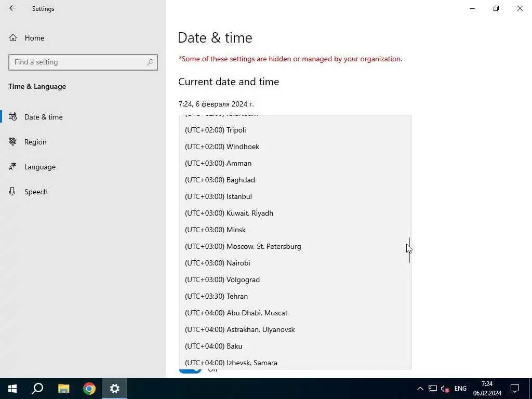Open the notification Action Center

[515, 389]
